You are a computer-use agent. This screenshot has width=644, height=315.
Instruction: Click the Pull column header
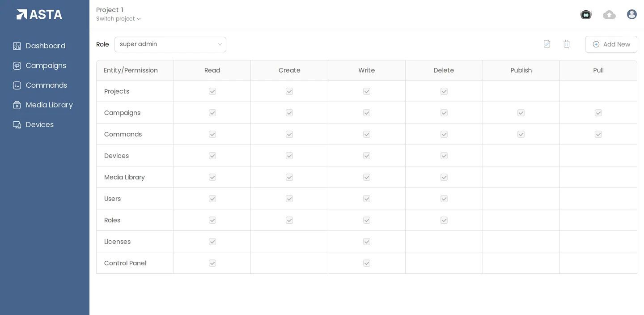(x=598, y=70)
